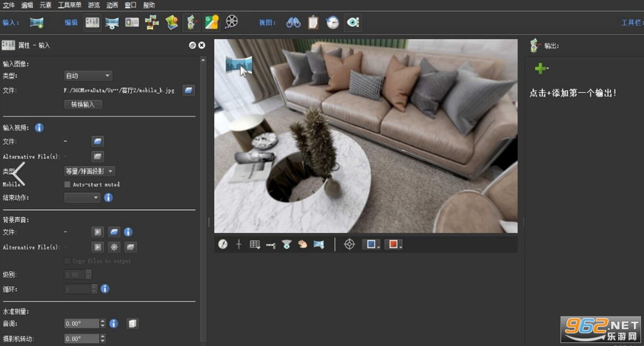The width and height of the screenshot is (644, 346).
Task: Open the 工具菜单 menu
Action: tap(69, 5)
